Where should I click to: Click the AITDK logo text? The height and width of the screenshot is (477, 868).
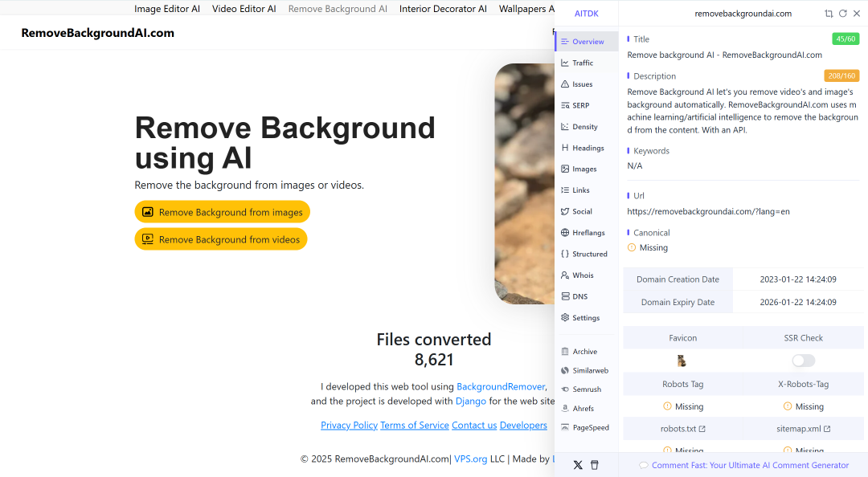pyautogui.click(x=586, y=14)
